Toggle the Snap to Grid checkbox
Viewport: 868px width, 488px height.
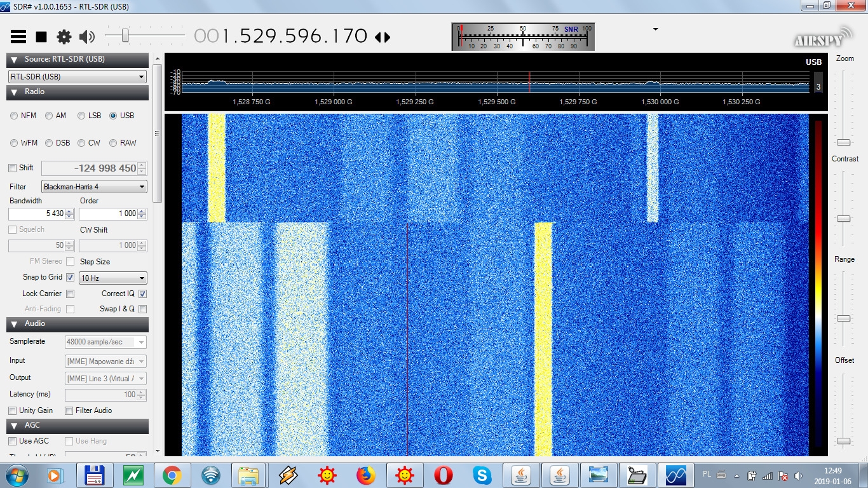pyautogui.click(x=71, y=278)
